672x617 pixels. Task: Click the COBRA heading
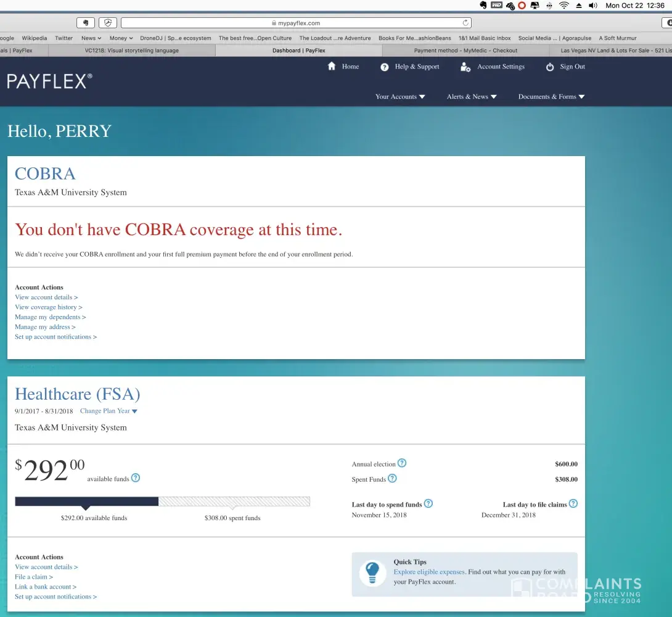click(x=45, y=173)
